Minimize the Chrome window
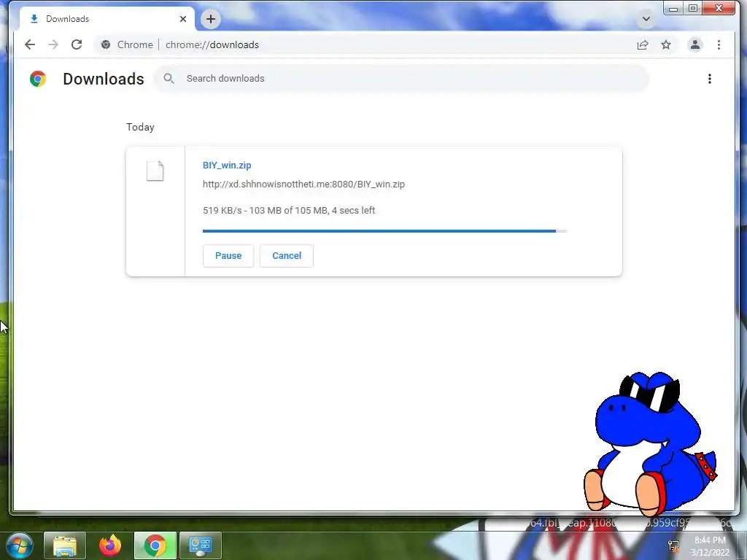747x560 pixels. click(673, 8)
